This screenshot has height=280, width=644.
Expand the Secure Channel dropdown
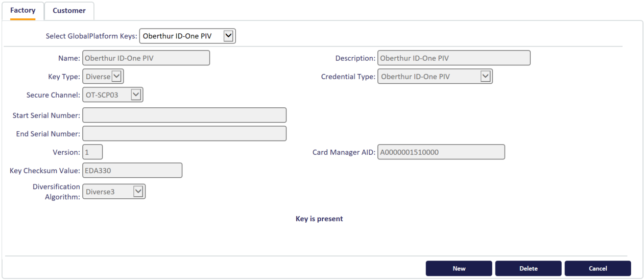pyautogui.click(x=112, y=95)
